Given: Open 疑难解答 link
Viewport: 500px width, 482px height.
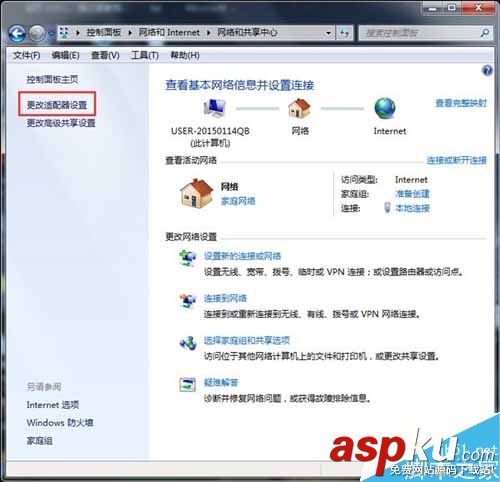Looking at the screenshot, I should tap(221, 382).
